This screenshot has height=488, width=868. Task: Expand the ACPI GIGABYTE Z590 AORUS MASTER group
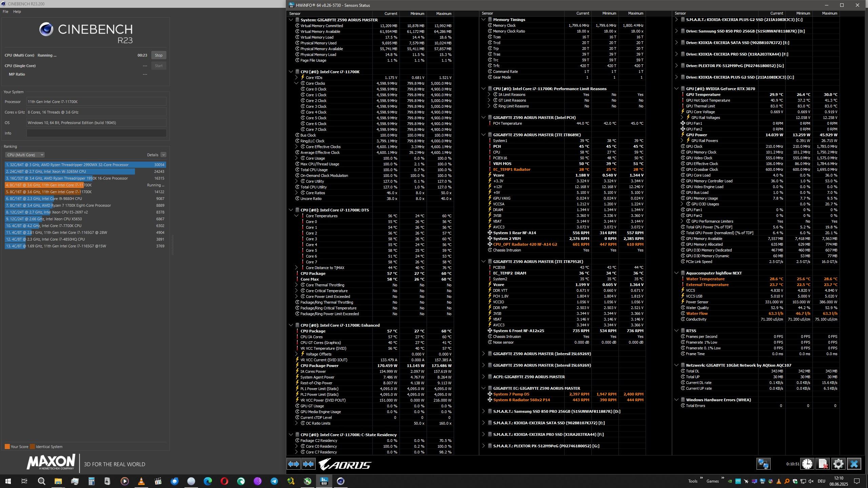[483, 377]
